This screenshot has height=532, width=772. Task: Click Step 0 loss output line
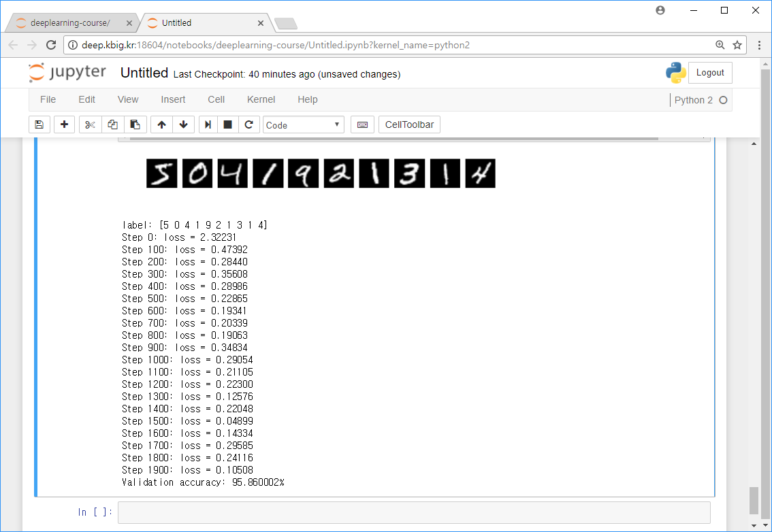coord(179,237)
